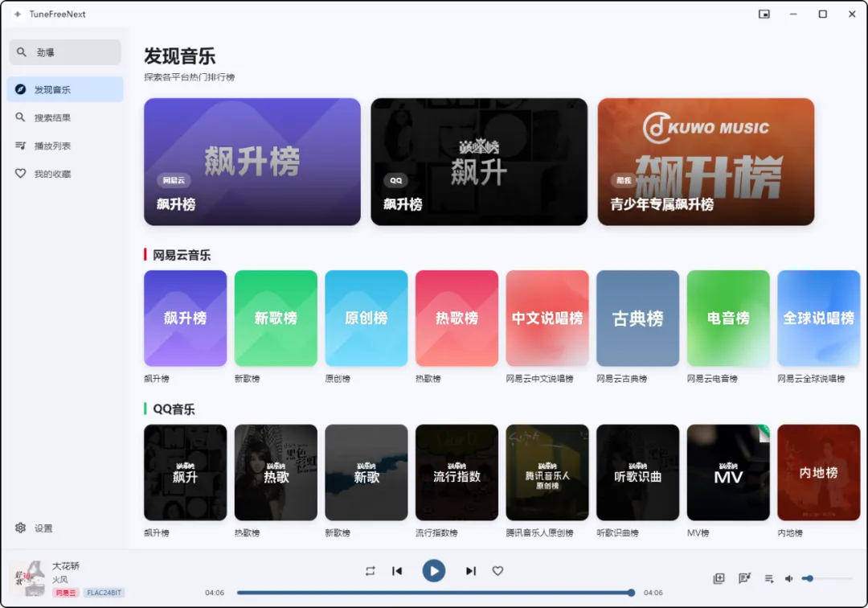Open the MV chart cover

(x=728, y=472)
